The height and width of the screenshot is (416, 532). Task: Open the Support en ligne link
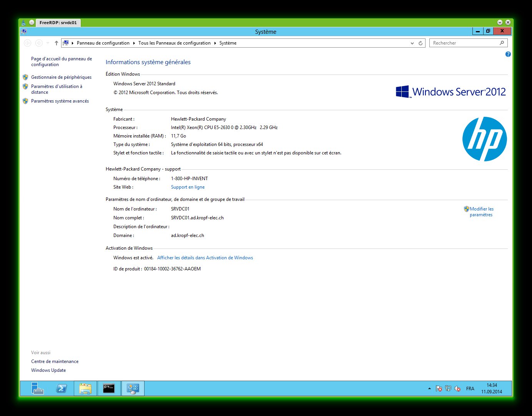tap(188, 187)
